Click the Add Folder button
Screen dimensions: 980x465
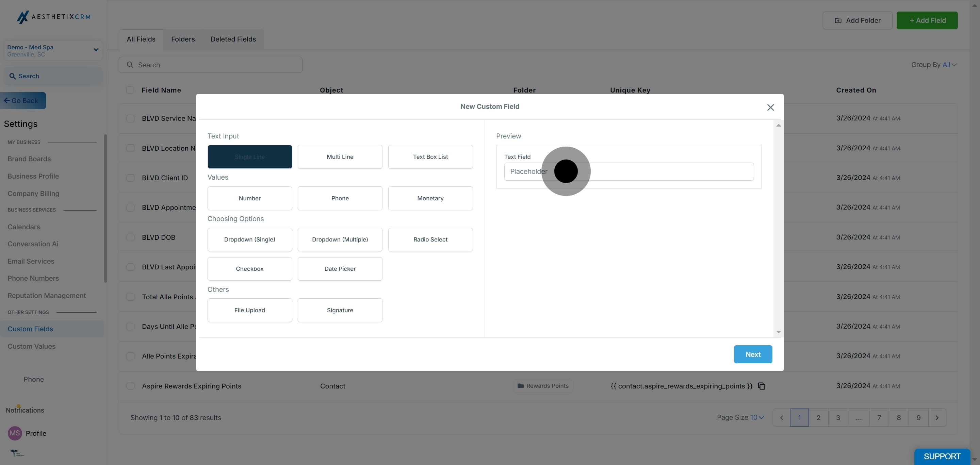857,20
